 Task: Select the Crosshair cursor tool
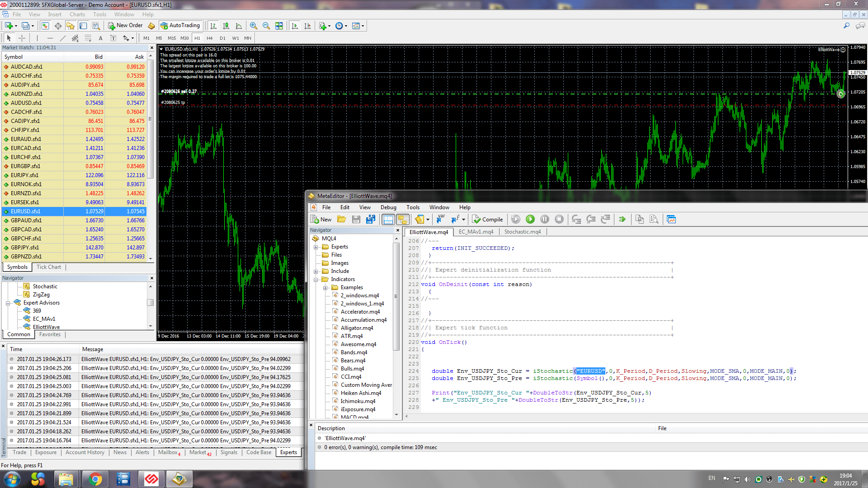[x=22, y=38]
